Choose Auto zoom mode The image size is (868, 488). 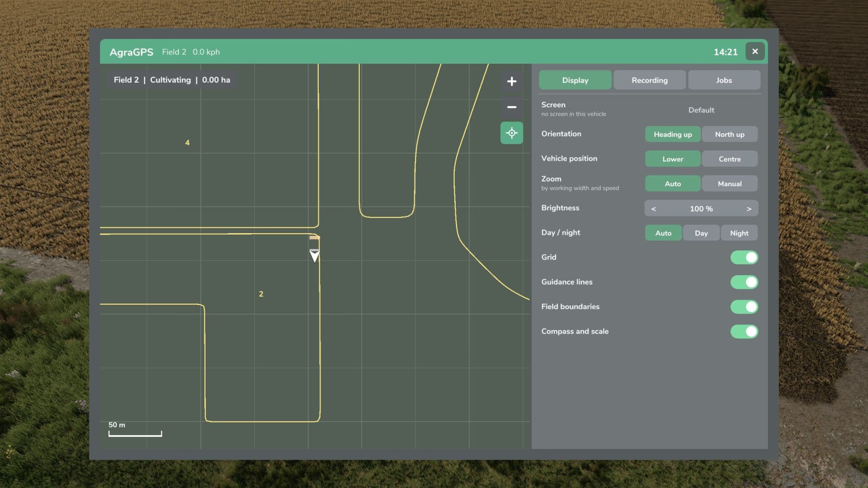pos(673,183)
